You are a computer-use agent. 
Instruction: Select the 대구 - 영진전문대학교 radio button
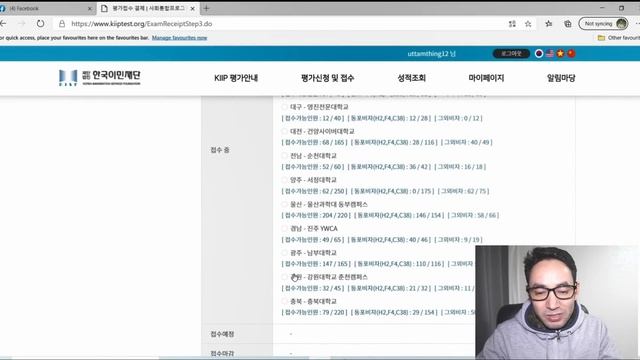[x=284, y=107]
